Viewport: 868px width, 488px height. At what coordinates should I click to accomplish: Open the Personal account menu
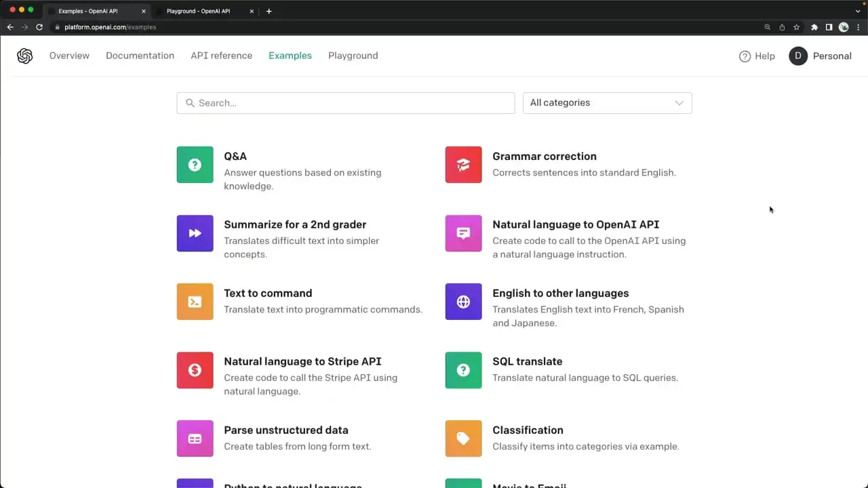pyautogui.click(x=820, y=56)
